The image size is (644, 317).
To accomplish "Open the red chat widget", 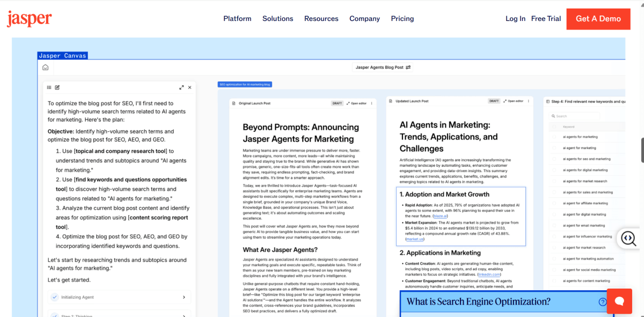I will click(619, 301).
